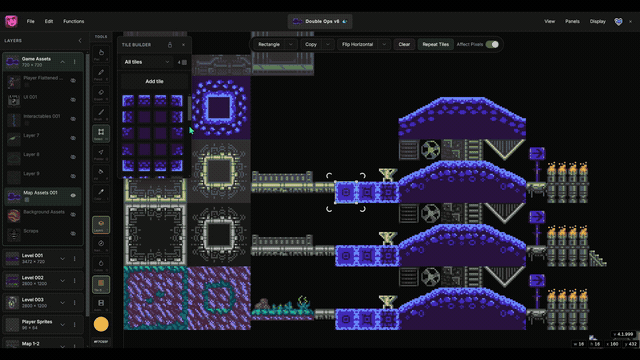Select the Fill bucket tool
The image size is (640, 360).
click(x=101, y=173)
